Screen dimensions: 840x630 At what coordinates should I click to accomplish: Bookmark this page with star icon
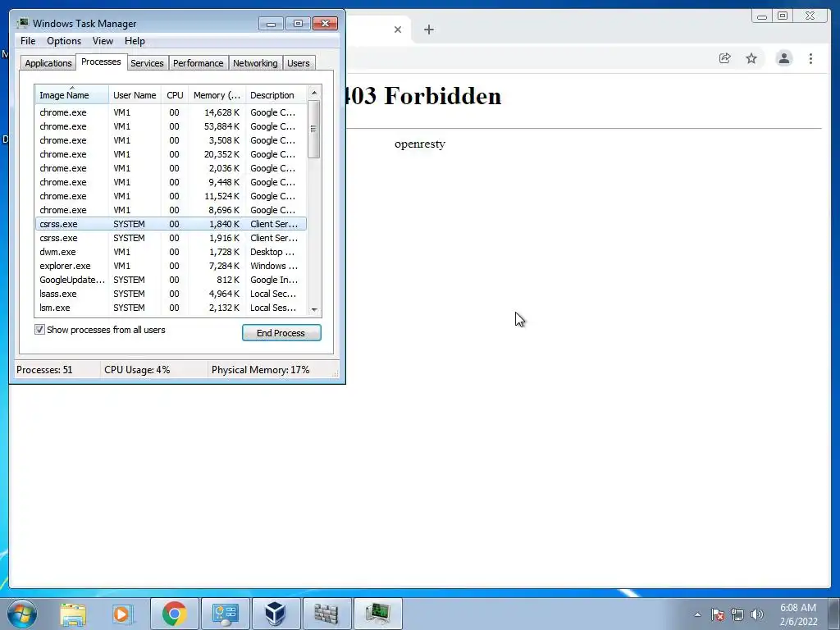tap(751, 58)
